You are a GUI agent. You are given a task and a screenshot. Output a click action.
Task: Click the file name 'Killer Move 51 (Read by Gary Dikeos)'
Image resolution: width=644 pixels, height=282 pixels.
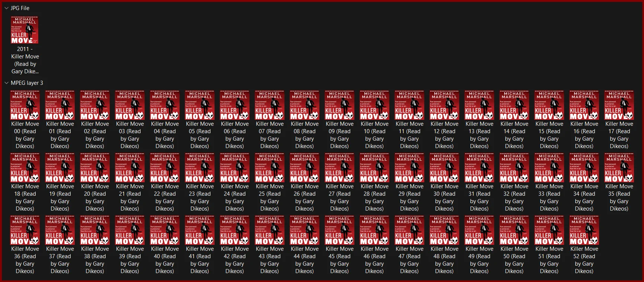(x=549, y=260)
